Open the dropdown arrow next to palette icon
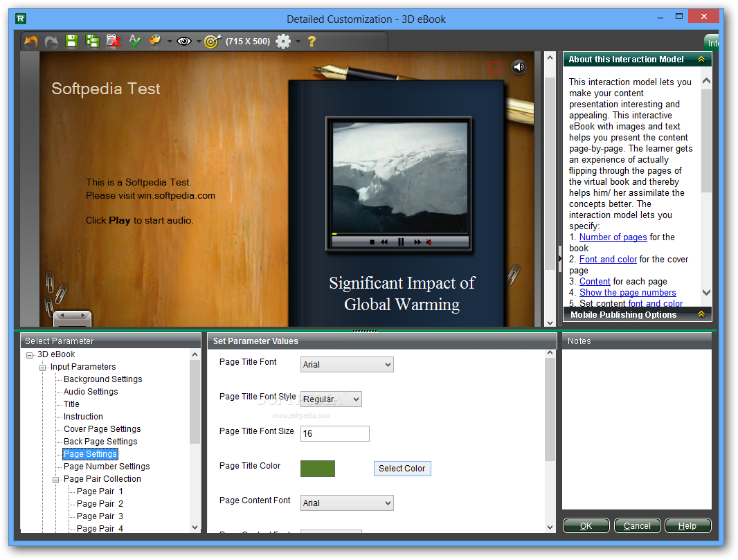The width and height of the screenshot is (738, 560). pos(170,42)
